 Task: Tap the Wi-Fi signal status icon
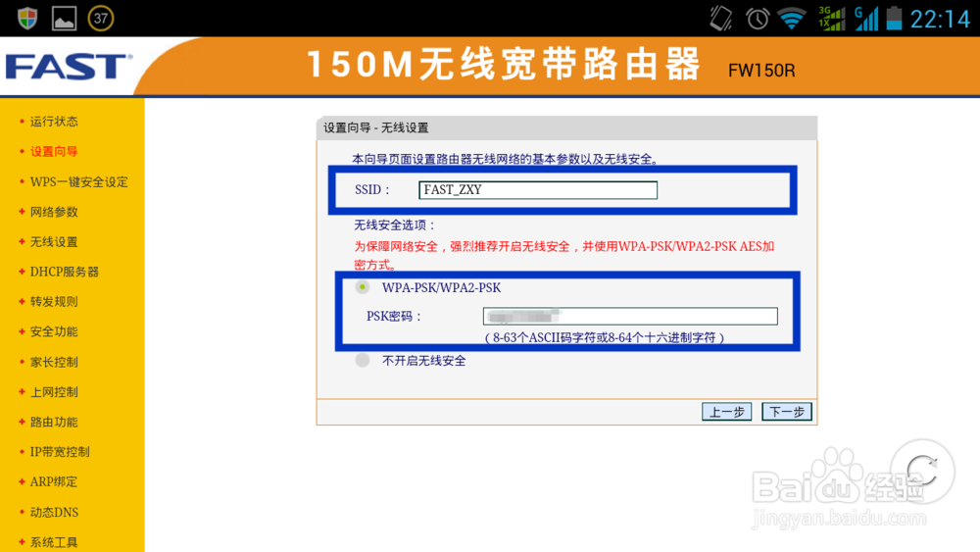point(791,18)
